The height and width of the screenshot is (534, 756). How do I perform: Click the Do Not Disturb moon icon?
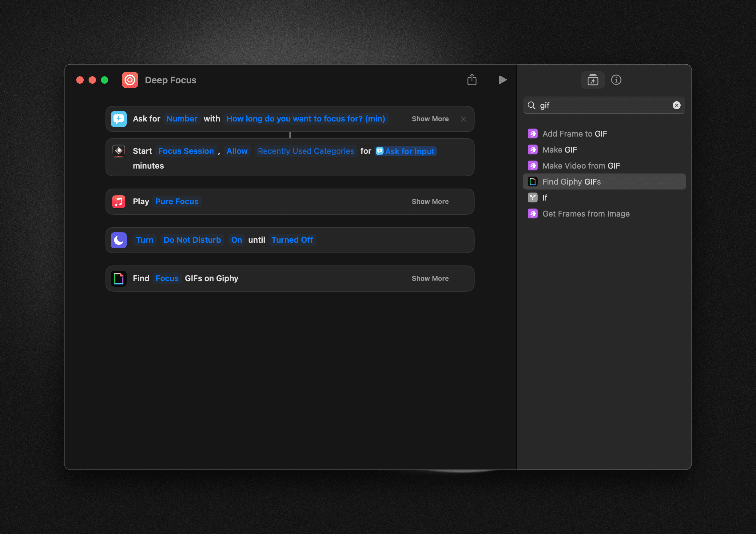click(118, 240)
